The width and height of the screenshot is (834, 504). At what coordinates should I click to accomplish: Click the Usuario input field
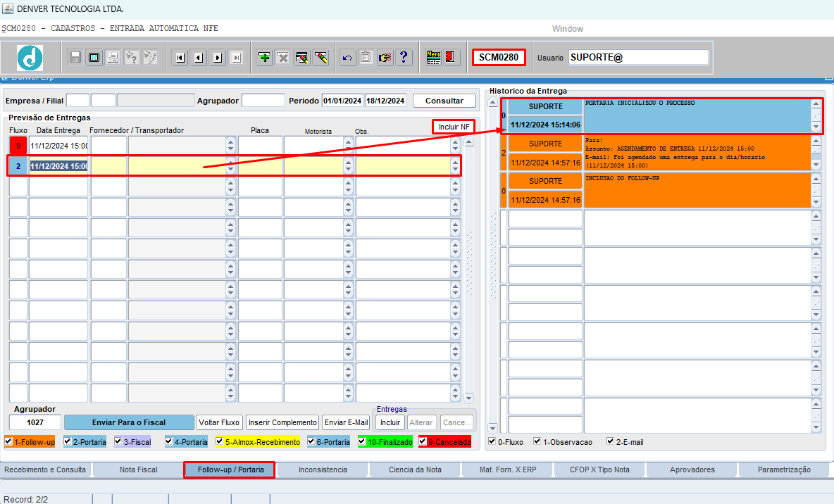pos(639,58)
